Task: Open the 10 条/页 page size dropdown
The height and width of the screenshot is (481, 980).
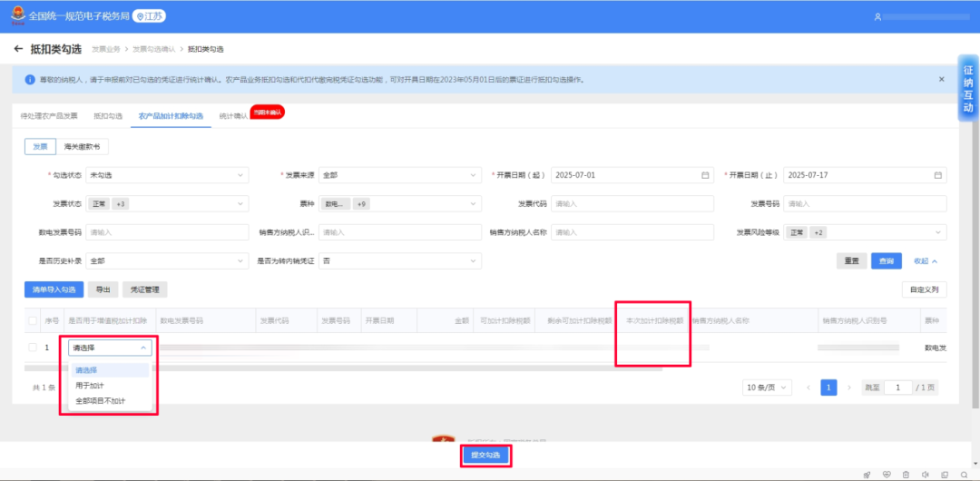Action: (x=767, y=388)
